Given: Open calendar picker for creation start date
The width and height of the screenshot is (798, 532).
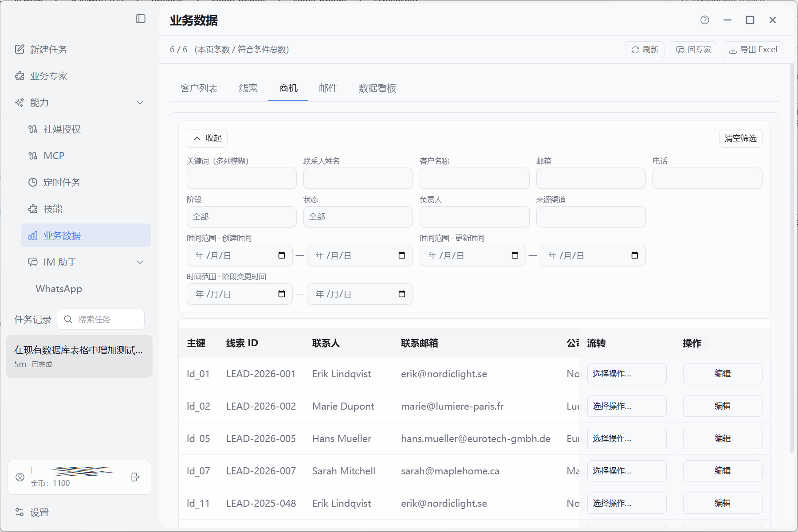Looking at the screenshot, I should (x=282, y=255).
